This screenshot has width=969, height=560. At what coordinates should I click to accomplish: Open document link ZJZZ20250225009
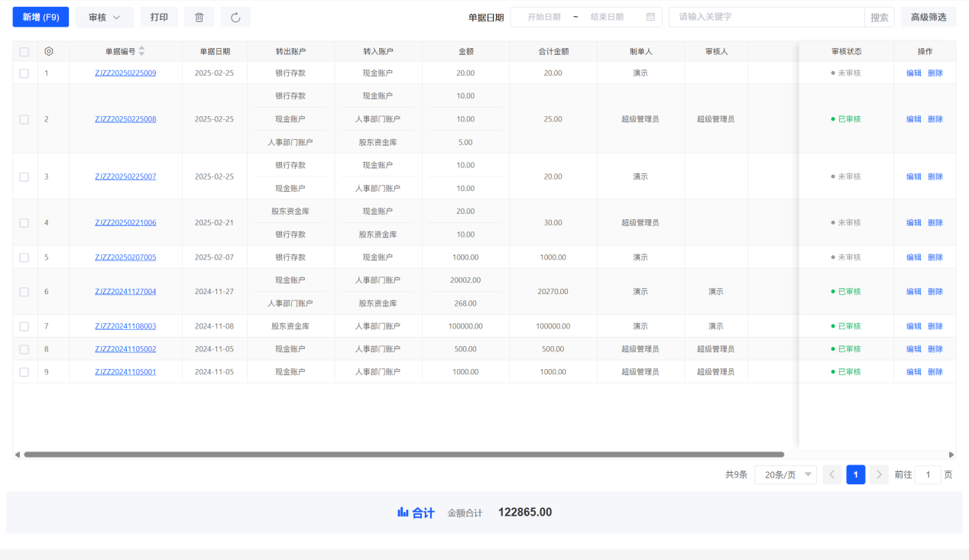tap(125, 73)
